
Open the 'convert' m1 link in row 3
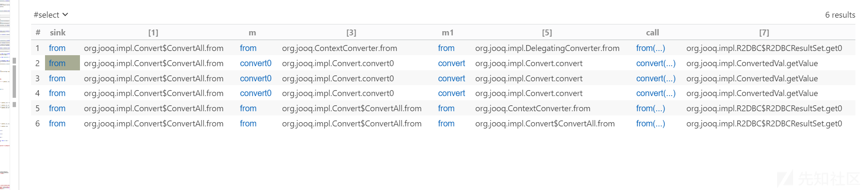pyautogui.click(x=451, y=78)
